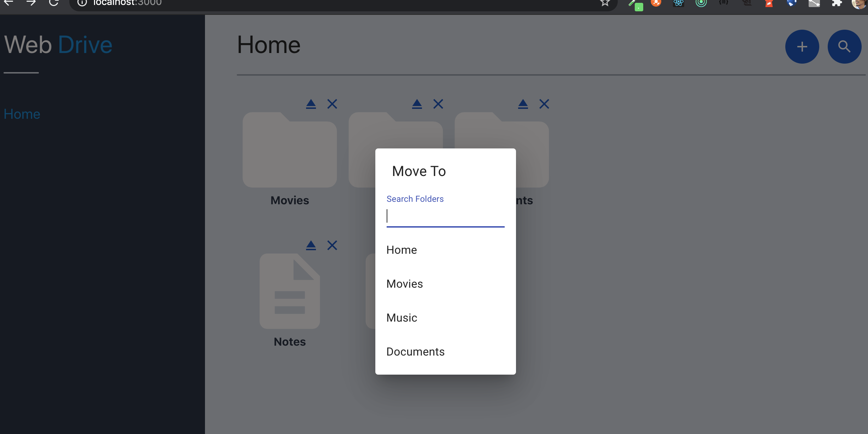Screen dimensions: 868x434
Task: Select Documents folder as move destination
Action: coord(416,352)
